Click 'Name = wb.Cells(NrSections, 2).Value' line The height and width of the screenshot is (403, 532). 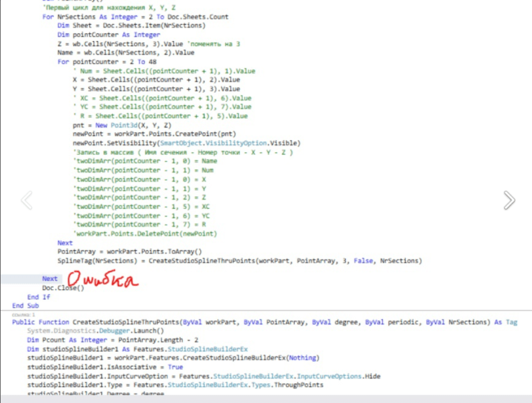(x=126, y=53)
